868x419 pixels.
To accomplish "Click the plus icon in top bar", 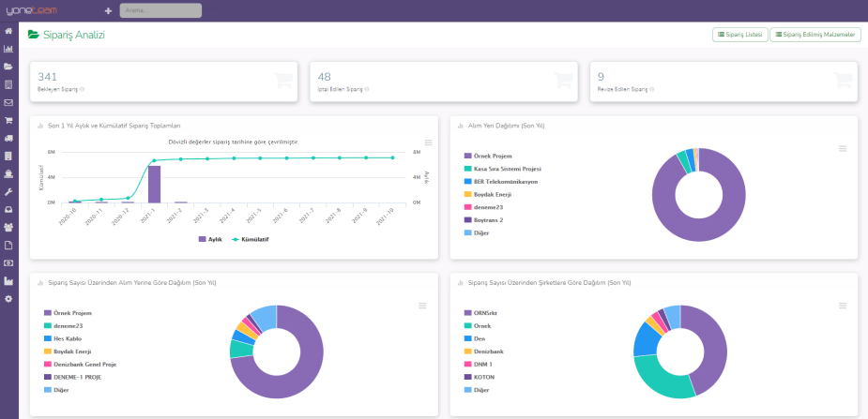I will 108,10.
